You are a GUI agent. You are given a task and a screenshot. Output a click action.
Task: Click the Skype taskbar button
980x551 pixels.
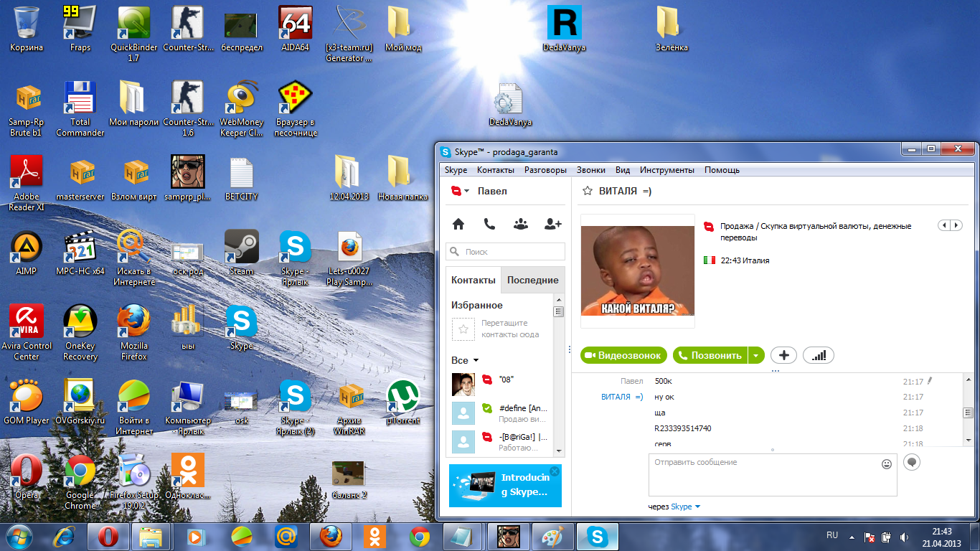(597, 537)
